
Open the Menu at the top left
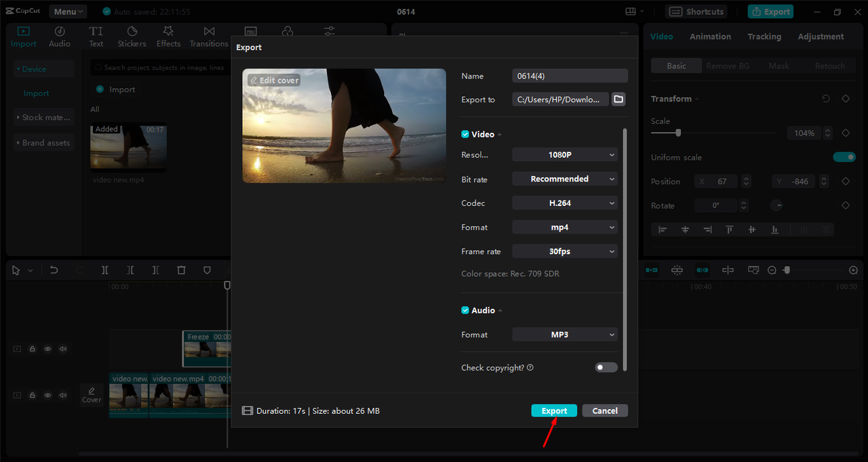pyautogui.click(x=67, y=11)
